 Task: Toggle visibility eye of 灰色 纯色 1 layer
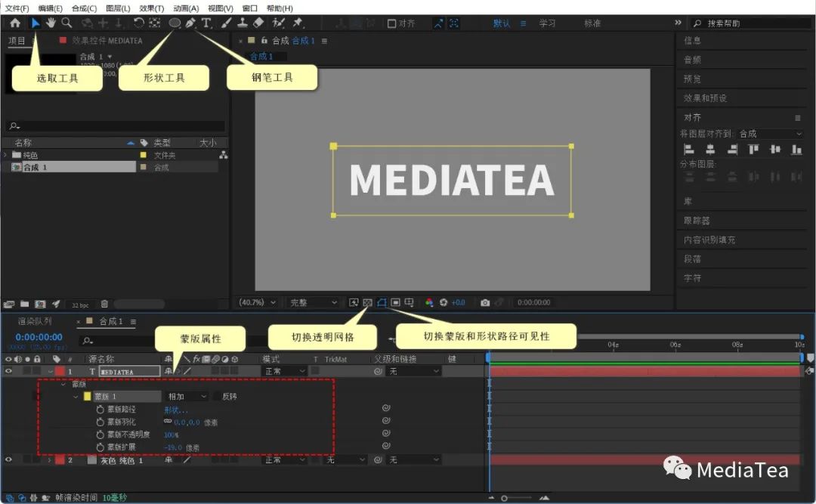coord(8,459)
